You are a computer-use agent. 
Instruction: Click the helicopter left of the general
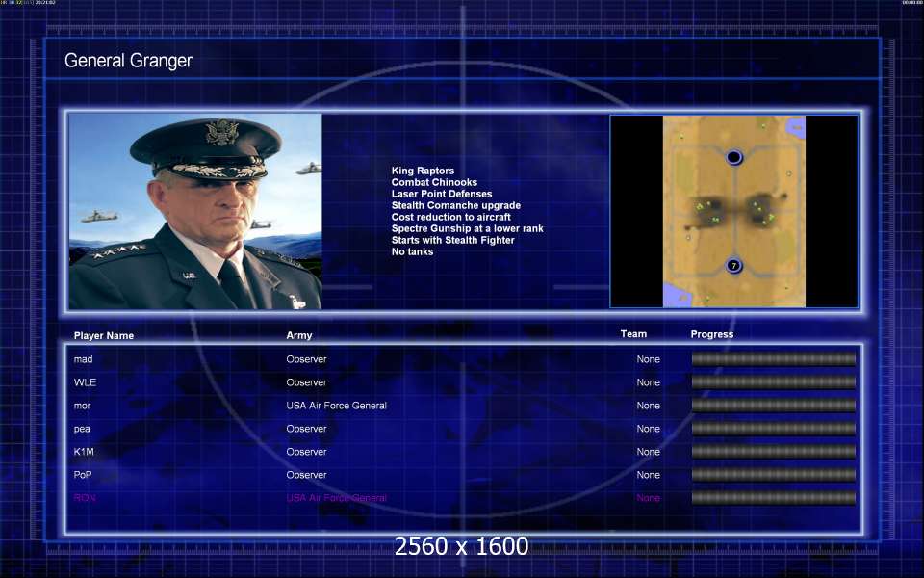99,217
